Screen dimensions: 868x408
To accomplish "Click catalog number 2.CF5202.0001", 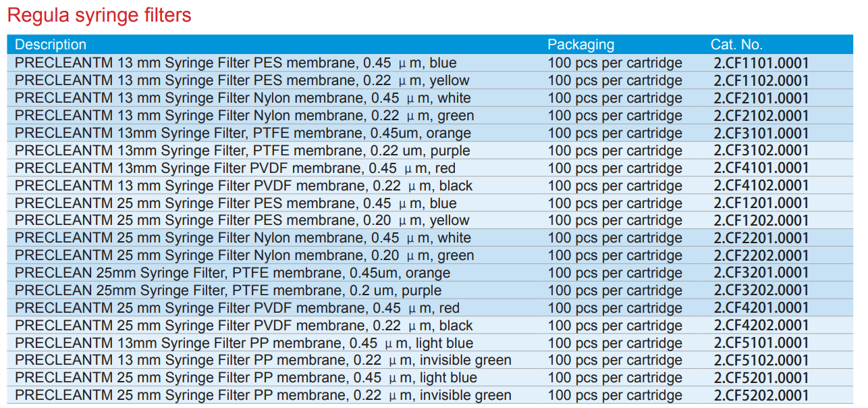I will 761,396.
